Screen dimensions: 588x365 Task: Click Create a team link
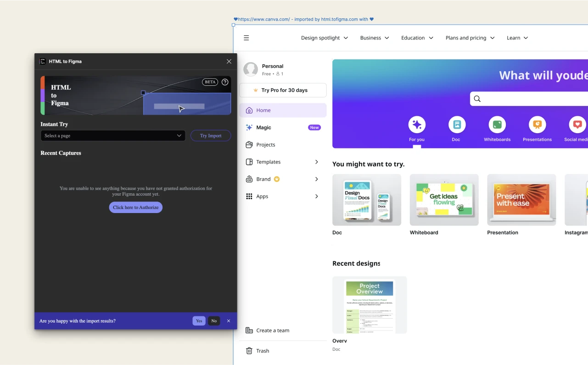coord(273,331)
